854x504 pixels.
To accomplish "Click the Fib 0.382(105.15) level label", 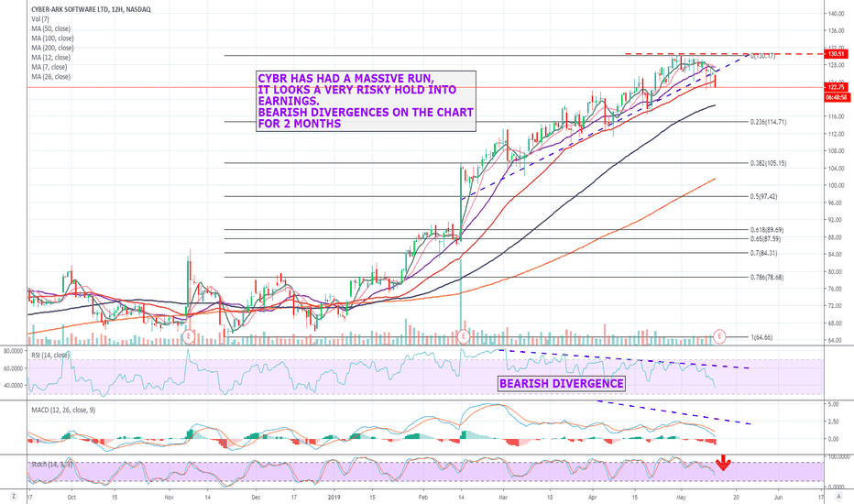I will pos(769,163).
